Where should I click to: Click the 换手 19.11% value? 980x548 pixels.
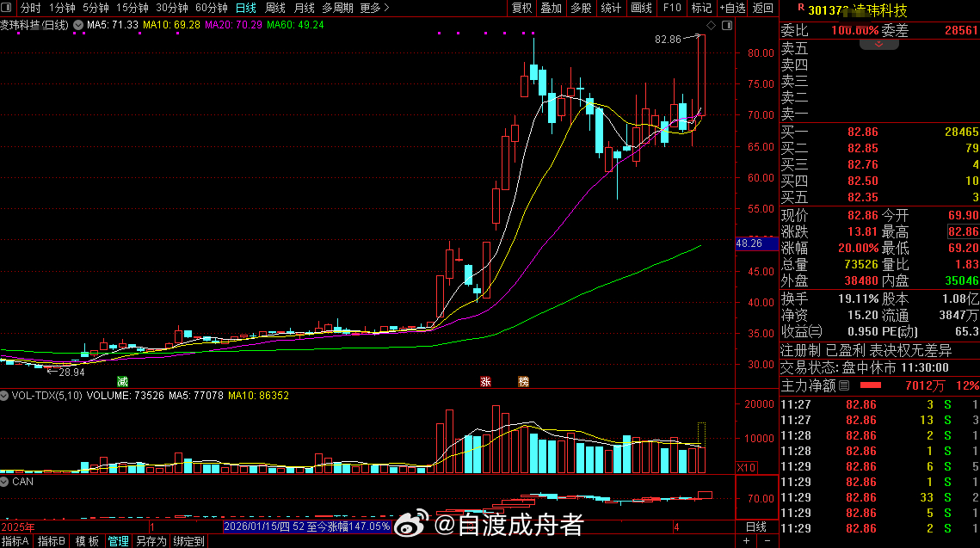point(858,299)
